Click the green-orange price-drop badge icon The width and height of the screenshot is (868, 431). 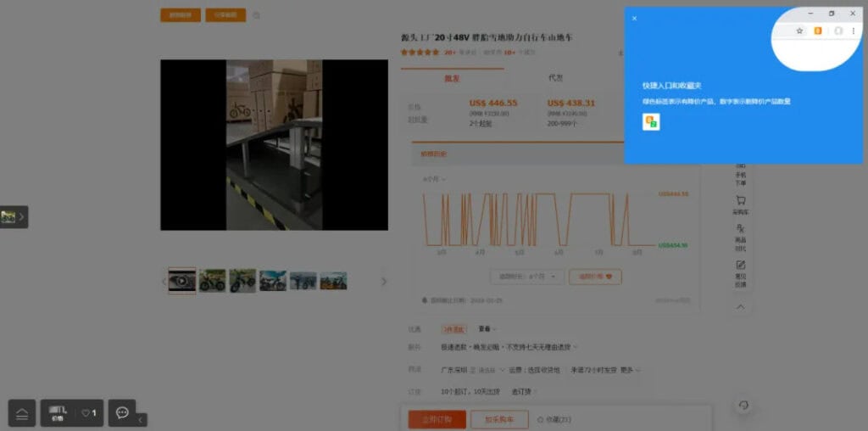click(x=651, y=122)
